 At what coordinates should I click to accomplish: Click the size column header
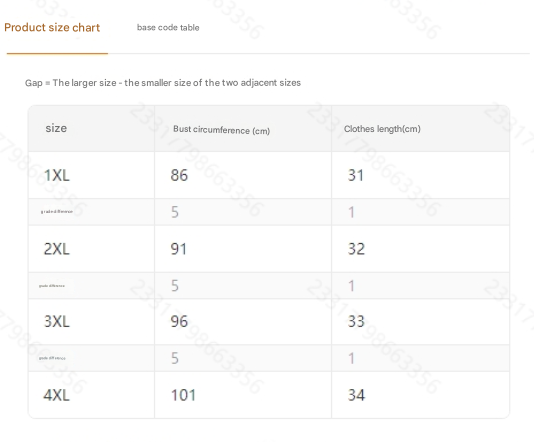tap(56, 128)
